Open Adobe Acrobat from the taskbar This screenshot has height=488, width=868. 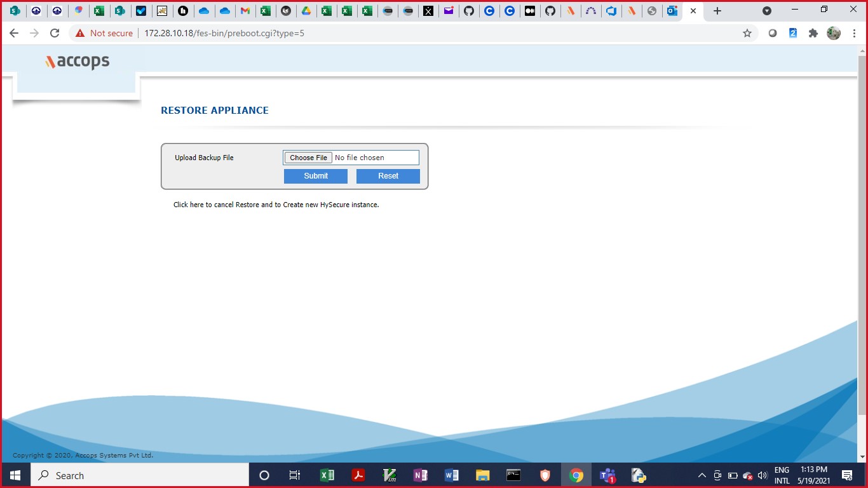pyautogui.click(x=358, y=475)
